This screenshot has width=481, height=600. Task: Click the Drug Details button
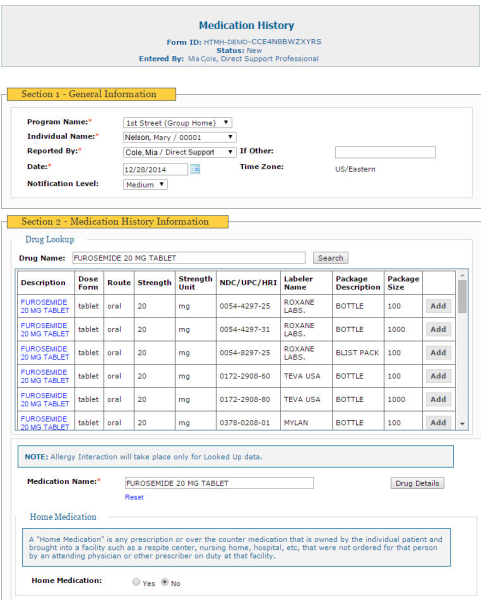(417, 483)
